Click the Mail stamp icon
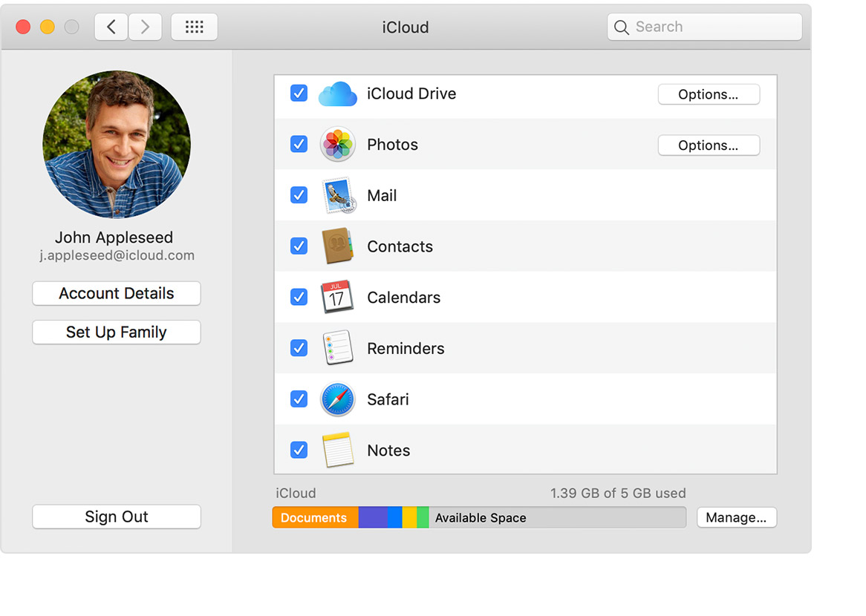The height and width of the screenshot is (616, 866). click(x=338, y=196)
